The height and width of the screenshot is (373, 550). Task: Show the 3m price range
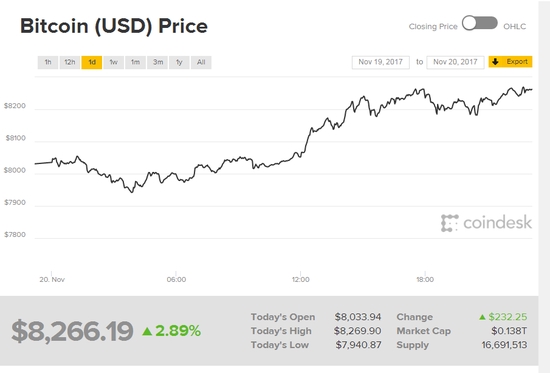[x=157, y=62]
